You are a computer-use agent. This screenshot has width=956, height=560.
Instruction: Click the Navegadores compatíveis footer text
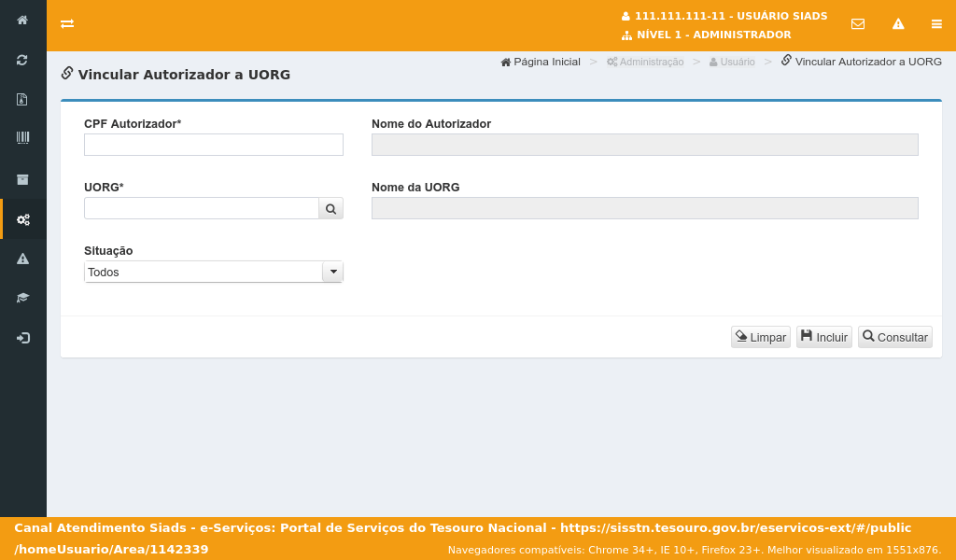coord(695,550)
